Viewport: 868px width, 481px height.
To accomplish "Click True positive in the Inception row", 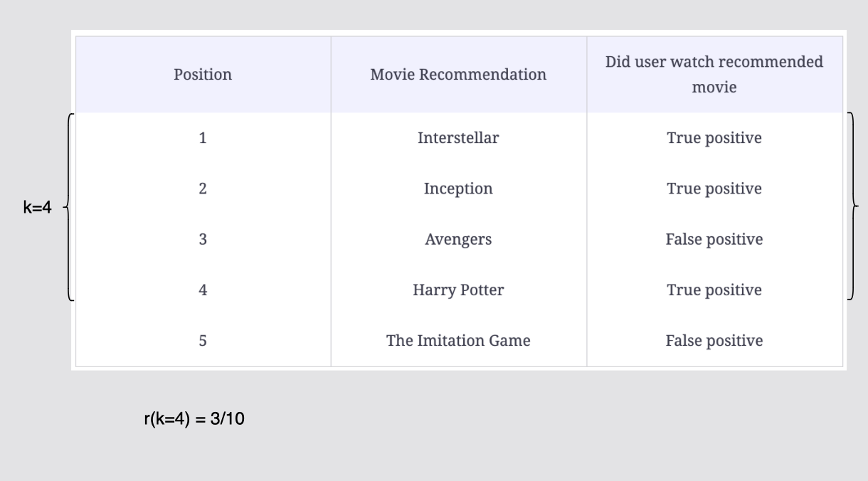I will pos(714,189).
